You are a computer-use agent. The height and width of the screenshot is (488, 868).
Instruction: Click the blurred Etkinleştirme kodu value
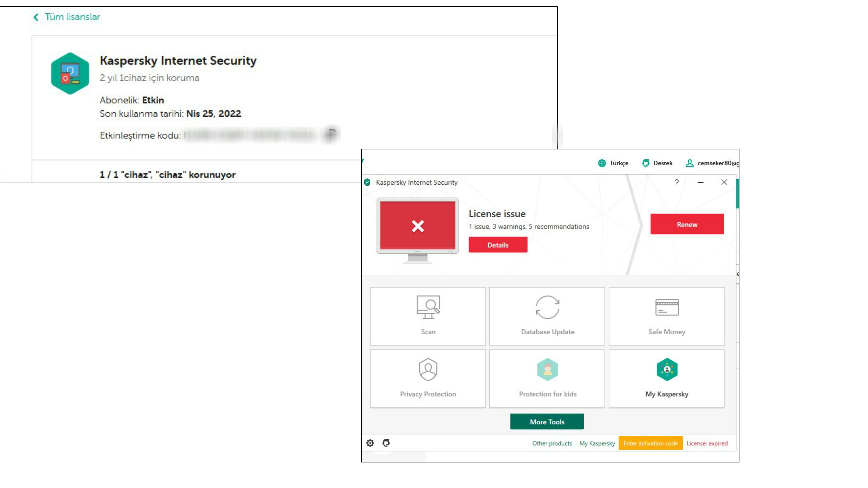coord(250,135)
